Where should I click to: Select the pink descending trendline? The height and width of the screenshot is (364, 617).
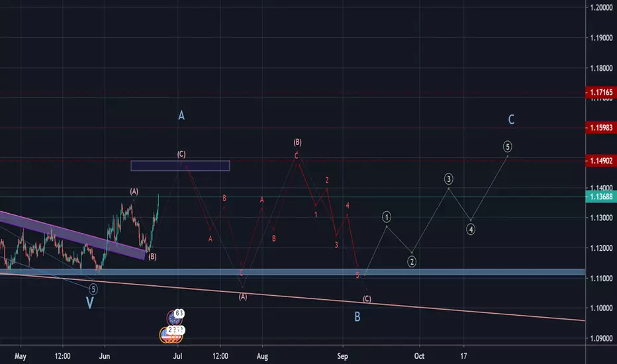tap(293, 296)
